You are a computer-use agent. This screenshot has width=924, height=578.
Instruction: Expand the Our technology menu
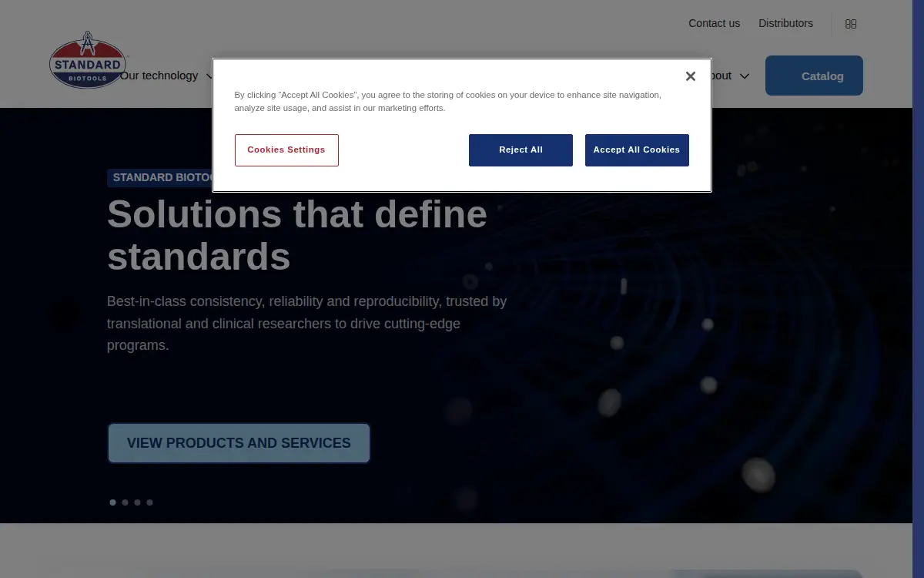pos(166,76)
